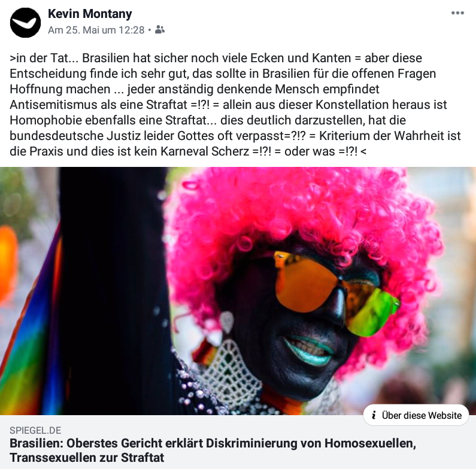
Task: Open the article preview image
Action: point(238,291)
